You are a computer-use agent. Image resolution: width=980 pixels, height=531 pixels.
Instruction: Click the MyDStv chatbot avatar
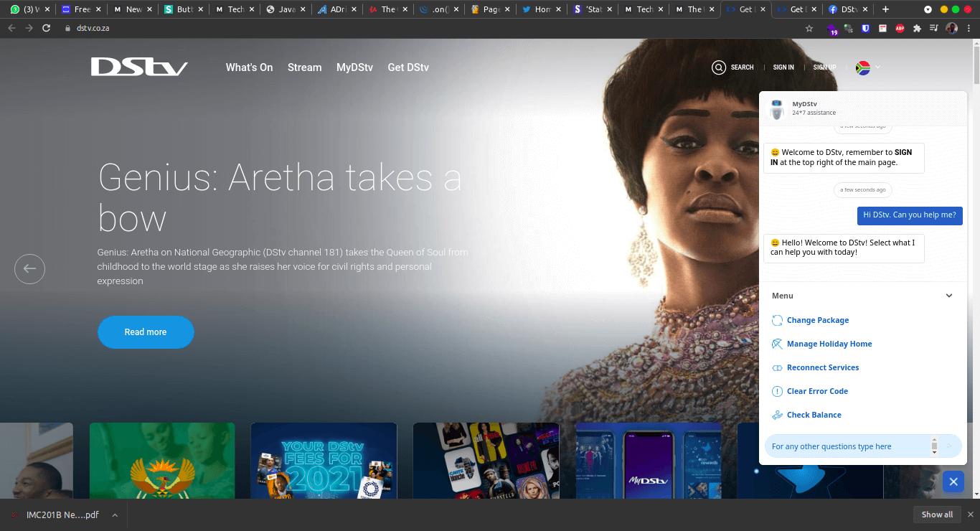pos(777,109)
